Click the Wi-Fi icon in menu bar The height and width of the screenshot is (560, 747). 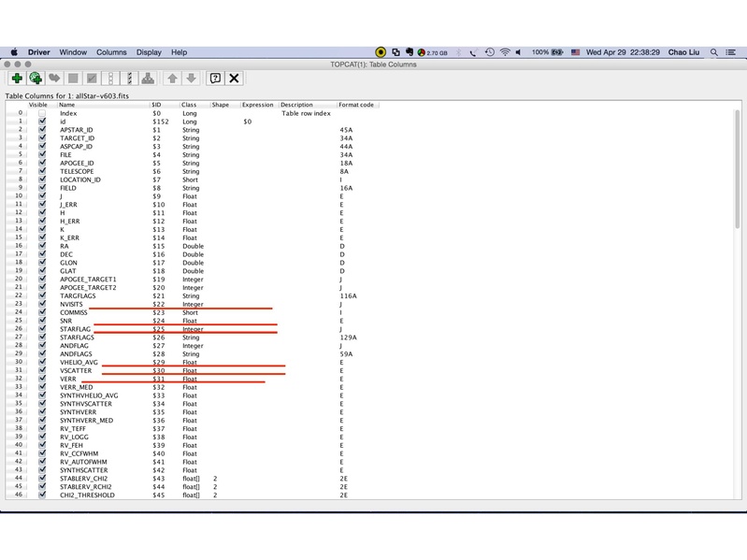(505, 52)
